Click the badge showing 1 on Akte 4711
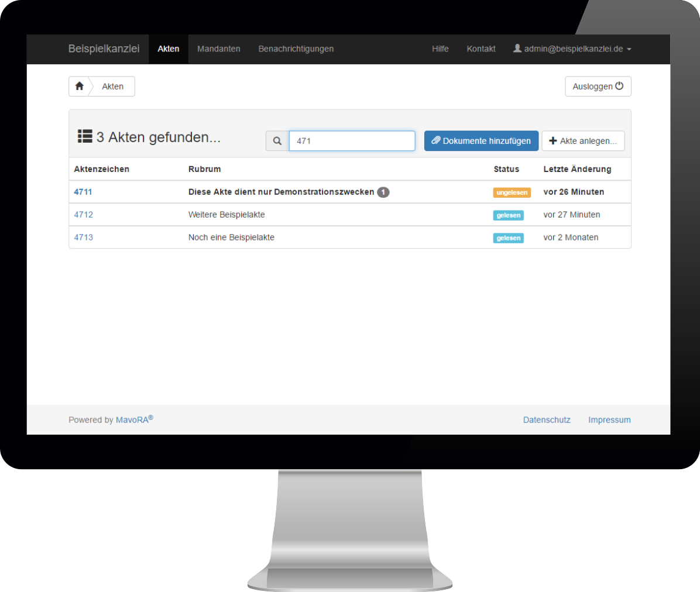The width and height of the screenshot is (700, 592). point(383,192)
